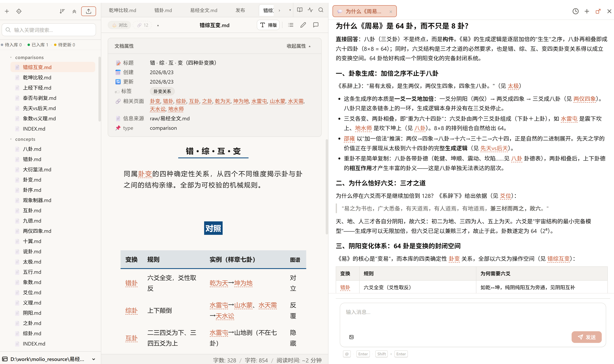Switch to the 错卦.md tab
The width and height of the screenshot is (614, 364).
point(163,10)
